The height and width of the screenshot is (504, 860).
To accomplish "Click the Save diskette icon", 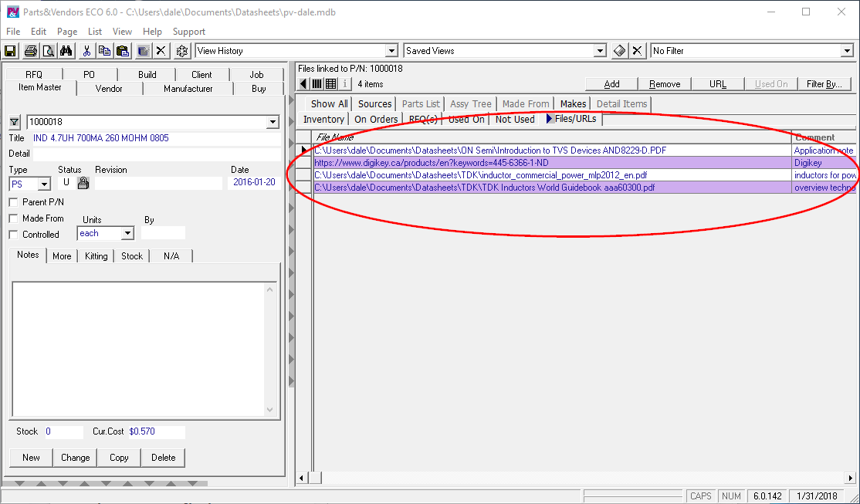I will (x=10, y=51).
